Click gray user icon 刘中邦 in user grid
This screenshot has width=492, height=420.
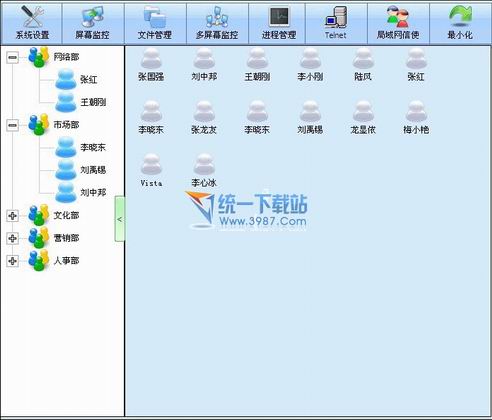pyautogui.click(x=204, y=65)
